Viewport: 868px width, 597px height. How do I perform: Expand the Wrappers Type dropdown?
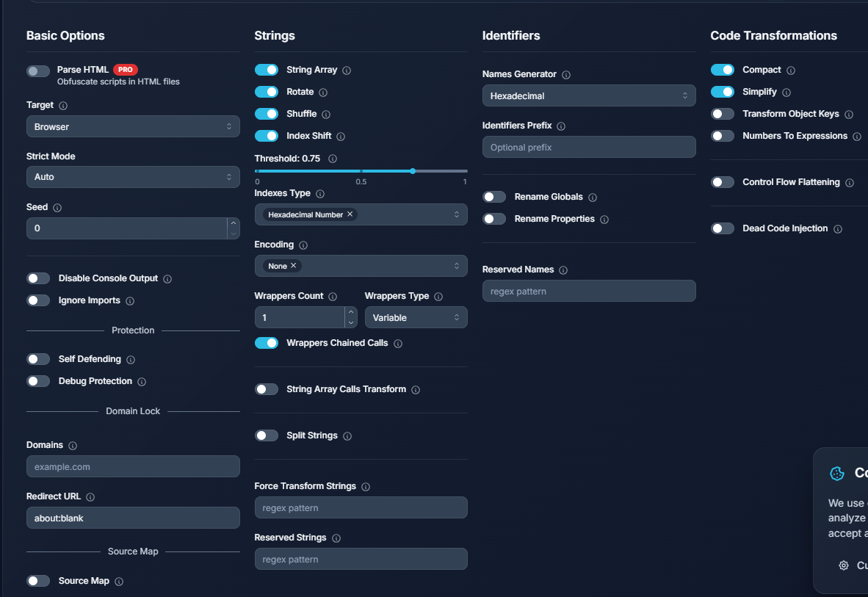(x=416, y=317)
